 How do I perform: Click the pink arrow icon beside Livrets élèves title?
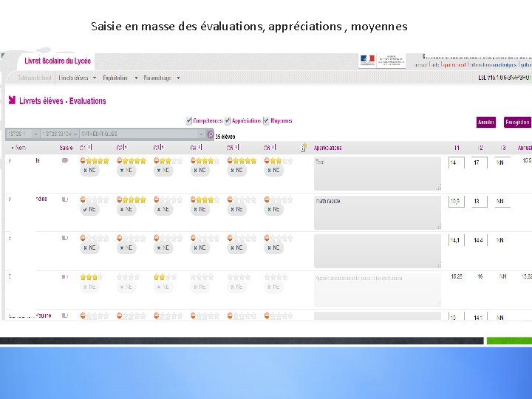pos(13,100)
